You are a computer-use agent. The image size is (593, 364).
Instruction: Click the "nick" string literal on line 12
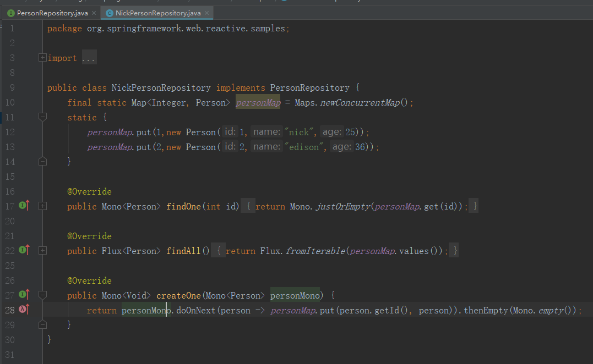tap(299, 132)
